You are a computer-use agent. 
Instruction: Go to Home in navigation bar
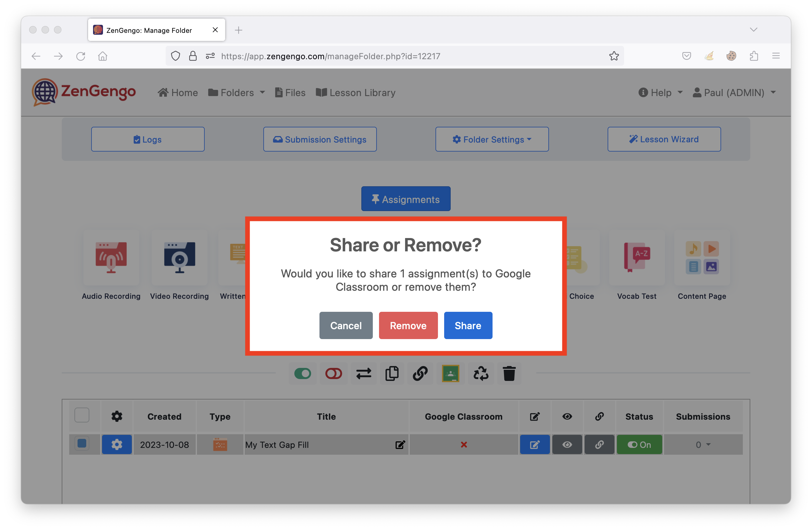point(178,92)
